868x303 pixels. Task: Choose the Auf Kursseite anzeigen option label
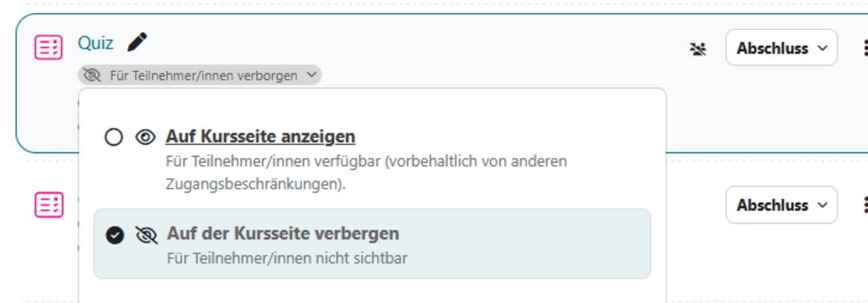click(260, 137)
